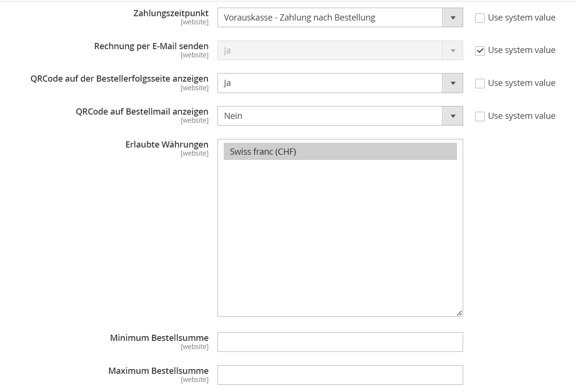
Task: Uncheck Use system value for Rechnung per E-Mail
Action: pos(479,50)
